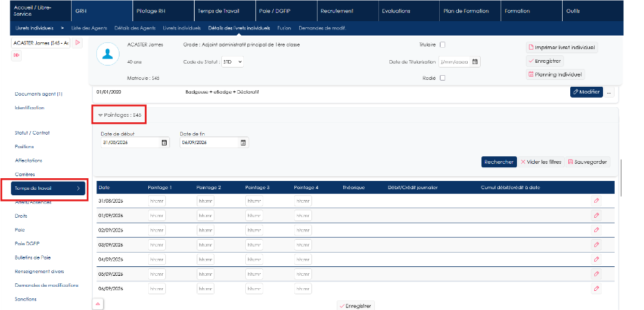The image size is (644, 310).
Task: Open Positions in sidebar
Action: (x=24, y=147)
